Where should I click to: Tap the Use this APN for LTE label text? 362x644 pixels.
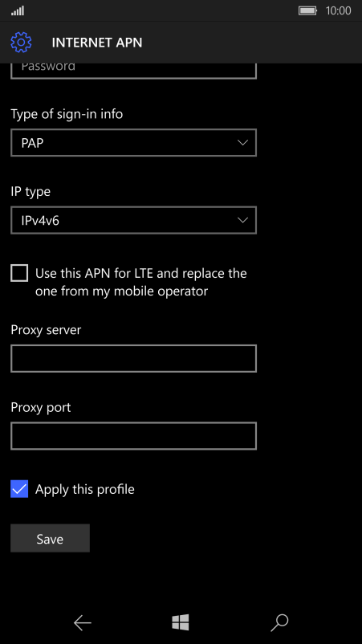141,282
